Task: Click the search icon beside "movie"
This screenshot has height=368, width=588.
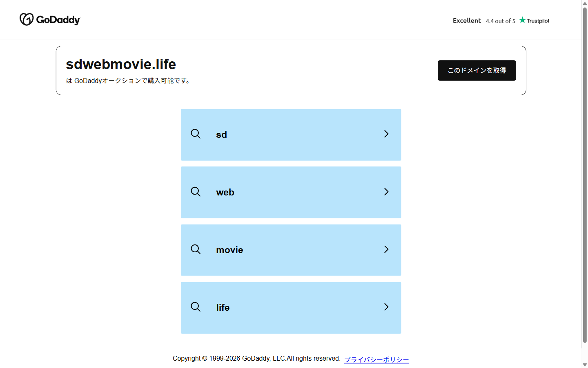Action: click(x=196, y=249)
